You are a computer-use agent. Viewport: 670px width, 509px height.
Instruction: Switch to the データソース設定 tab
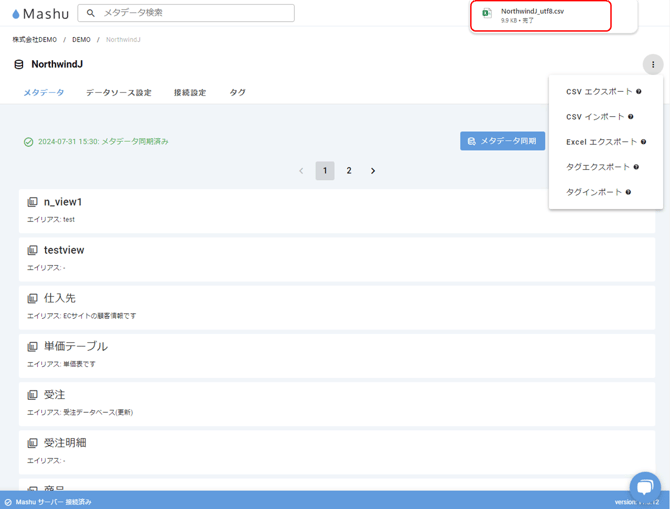pos(118,93)
